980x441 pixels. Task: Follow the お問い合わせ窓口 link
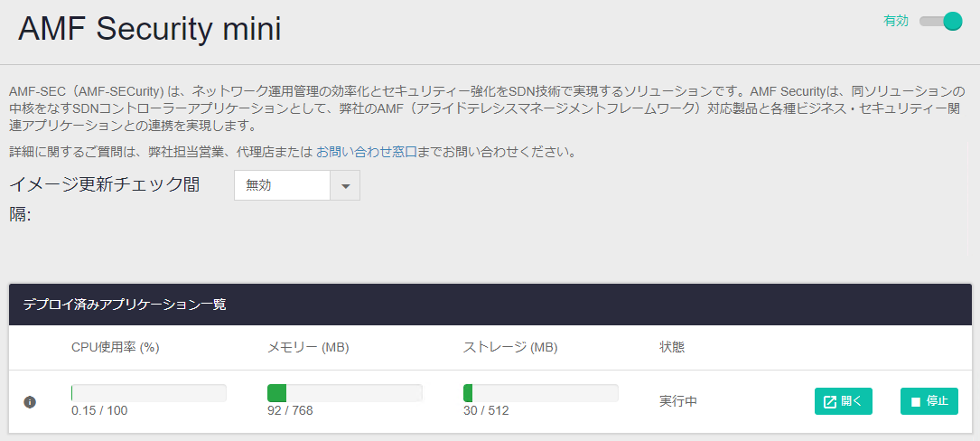pyautogui.click(x=367, y=152)
